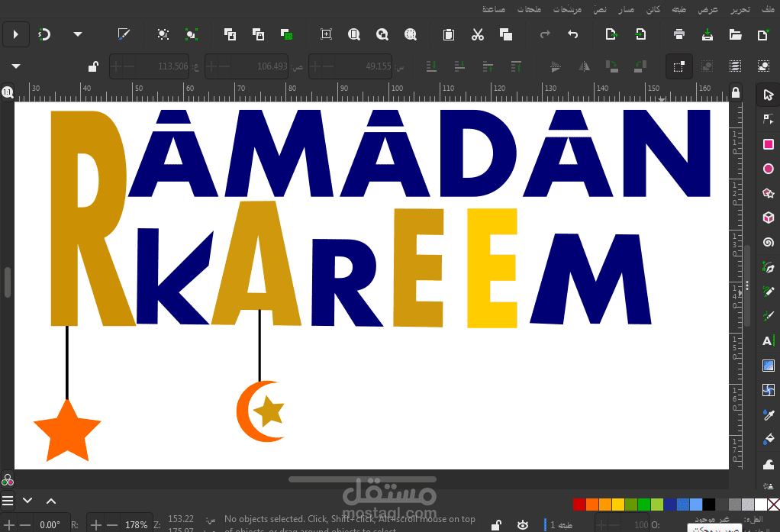Click the Lower selection to bottom icon

[431, 66]
